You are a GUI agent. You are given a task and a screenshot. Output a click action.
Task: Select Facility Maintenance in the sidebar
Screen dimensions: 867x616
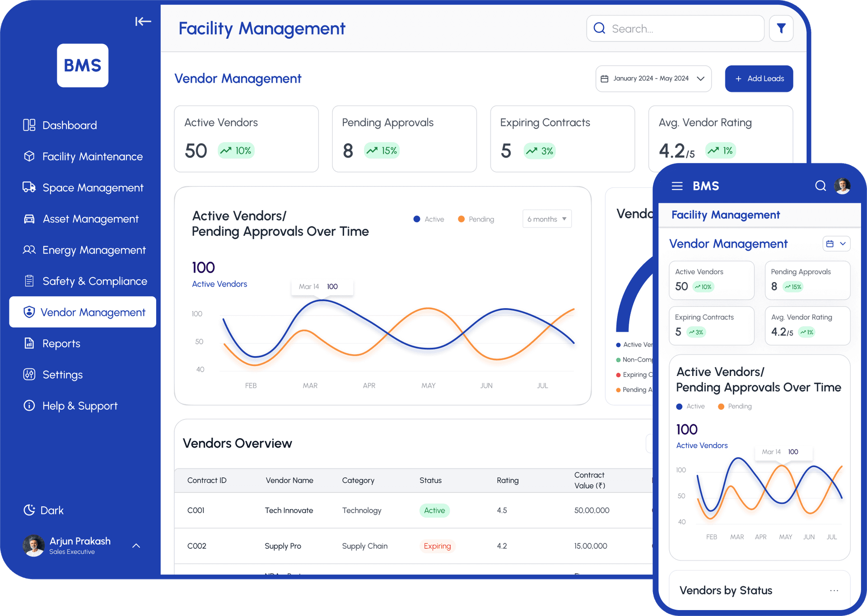93,156
